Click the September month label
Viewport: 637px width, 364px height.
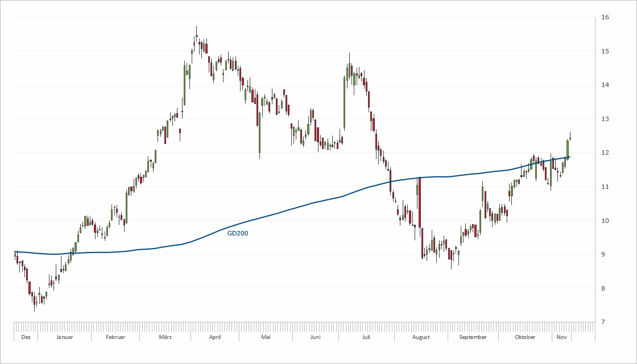pos(473,337)
